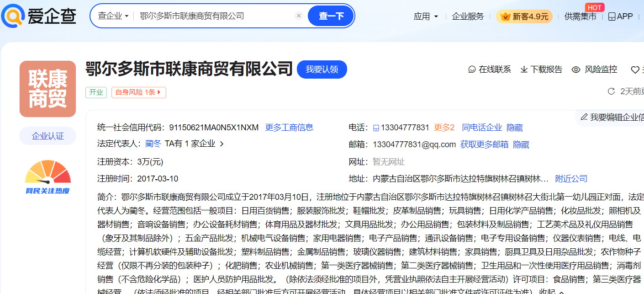This screenshot has width=644, height=294.
Task: Click the 下载报告 download icon
Action: 524,69
